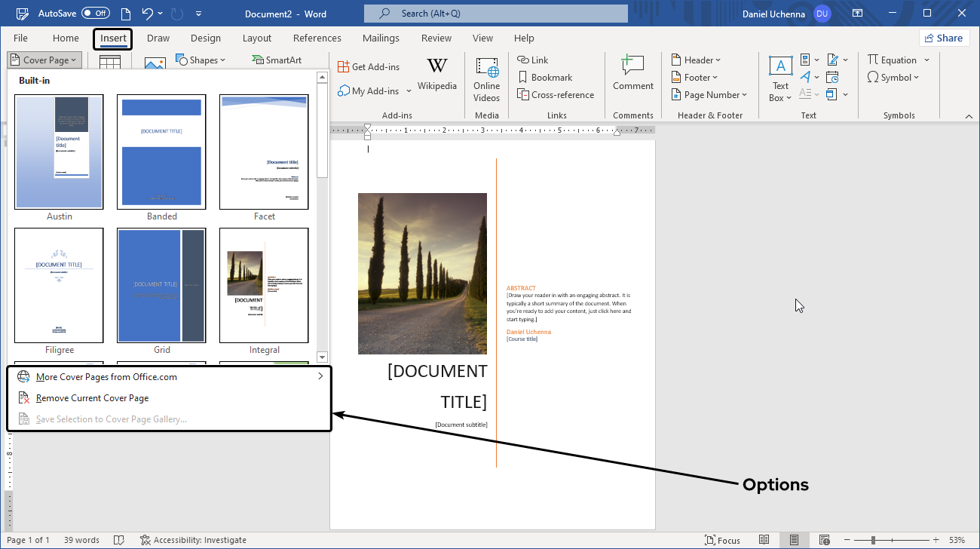980x549 pixels.
Task: Choose the Filigree cover page thumbnail
Action: pos(60,285)
